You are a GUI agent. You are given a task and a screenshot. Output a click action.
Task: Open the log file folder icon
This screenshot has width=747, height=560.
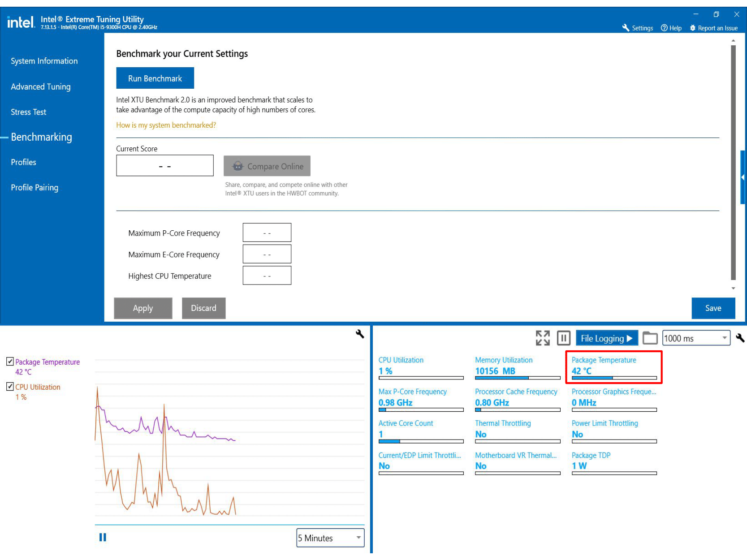click(650, 338)
